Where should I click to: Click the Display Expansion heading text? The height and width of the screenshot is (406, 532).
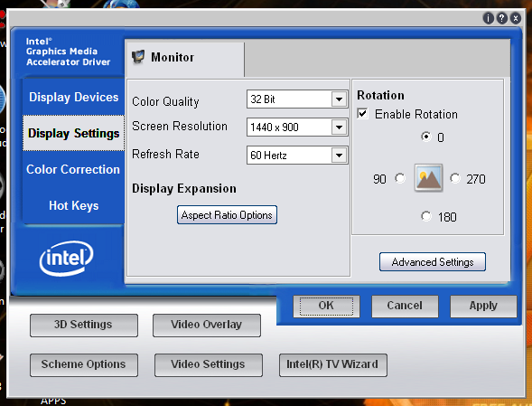184,189
